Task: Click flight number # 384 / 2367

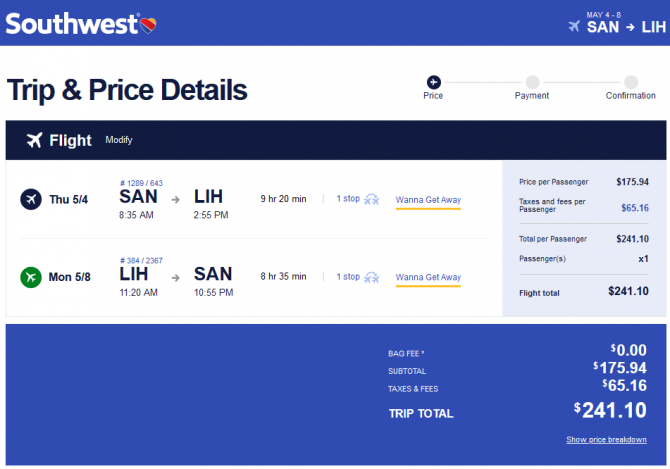Action: click(141, 261)
